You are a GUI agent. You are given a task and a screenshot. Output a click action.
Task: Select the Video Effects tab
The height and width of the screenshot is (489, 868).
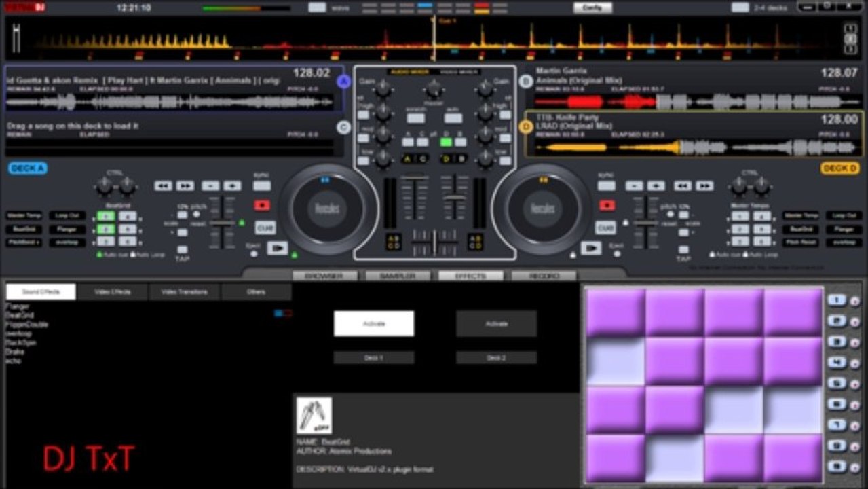point(113,291)
